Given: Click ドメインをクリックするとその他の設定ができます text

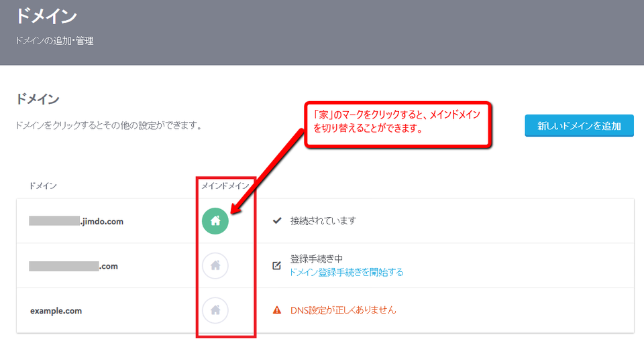Looking at the screenshot, I should (x=109, y=125).
